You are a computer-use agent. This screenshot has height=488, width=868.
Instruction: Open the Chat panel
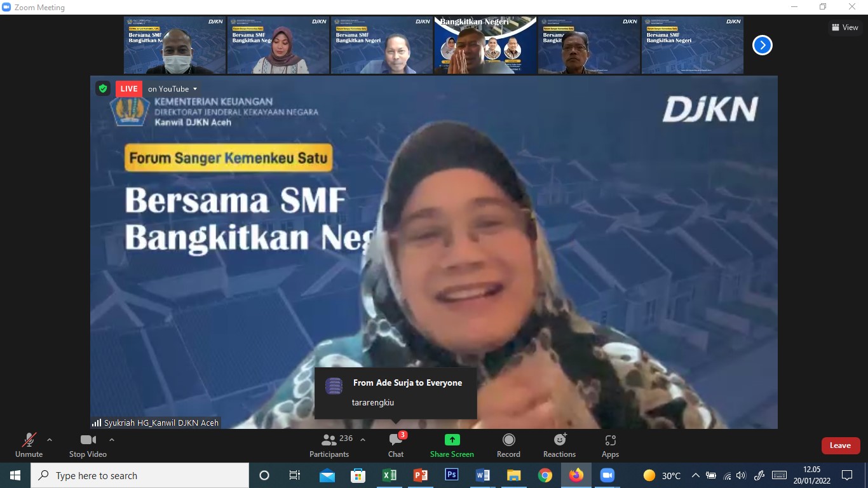pyautogui.click(x=396, y=445)
